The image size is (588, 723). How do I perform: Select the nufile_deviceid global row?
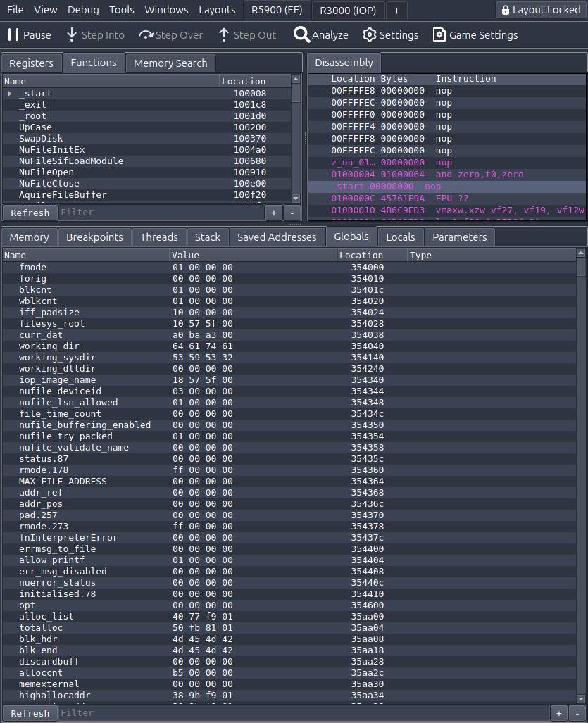coord(289,391)
